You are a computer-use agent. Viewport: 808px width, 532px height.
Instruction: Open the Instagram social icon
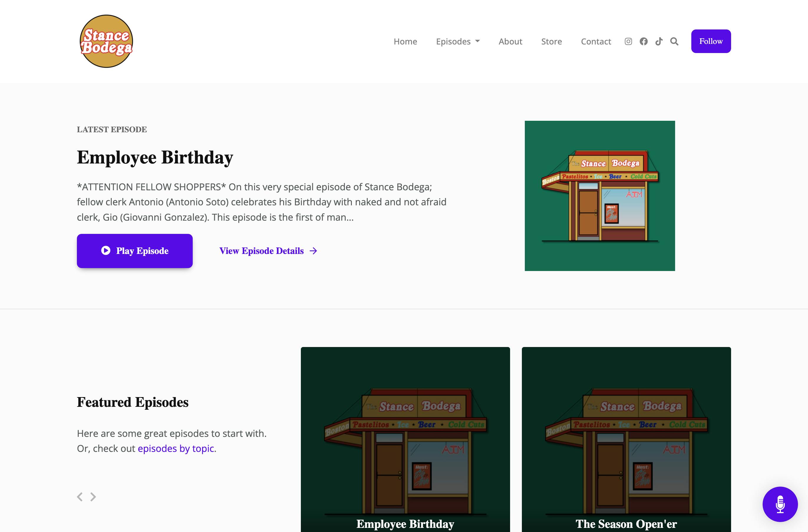click(x=629, y=41)
